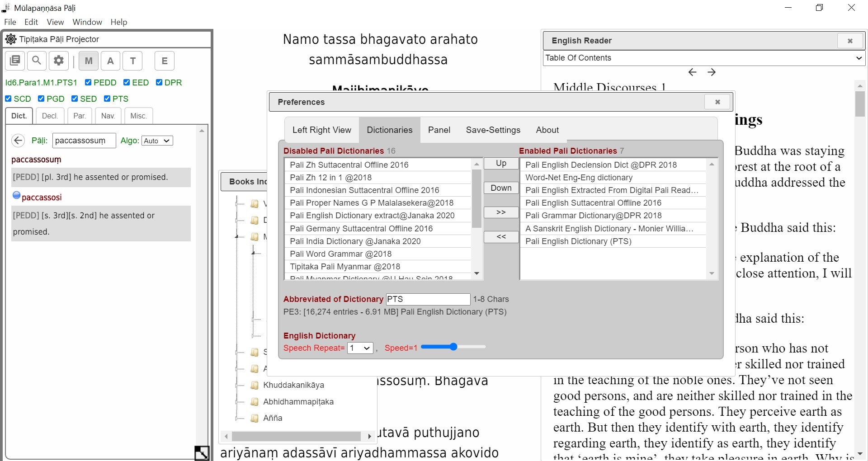Screen dimensions: 868x461
Task: Uncheck the SCD dictionary checkbox
Action: 8,99
